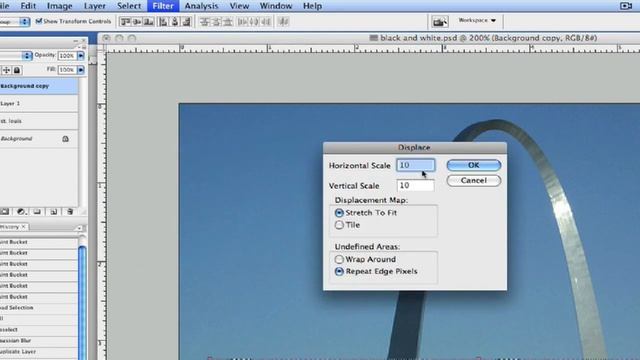Click the Add layer mask icon

point(5,211)
